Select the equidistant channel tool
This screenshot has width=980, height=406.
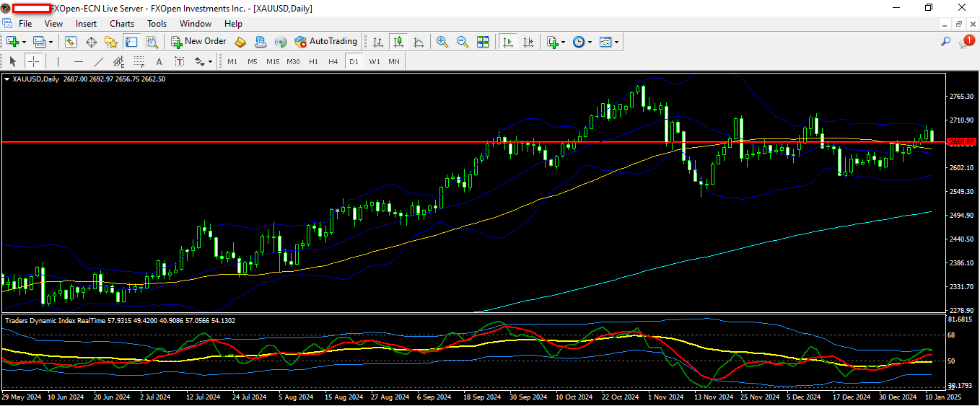coord(119,61)
